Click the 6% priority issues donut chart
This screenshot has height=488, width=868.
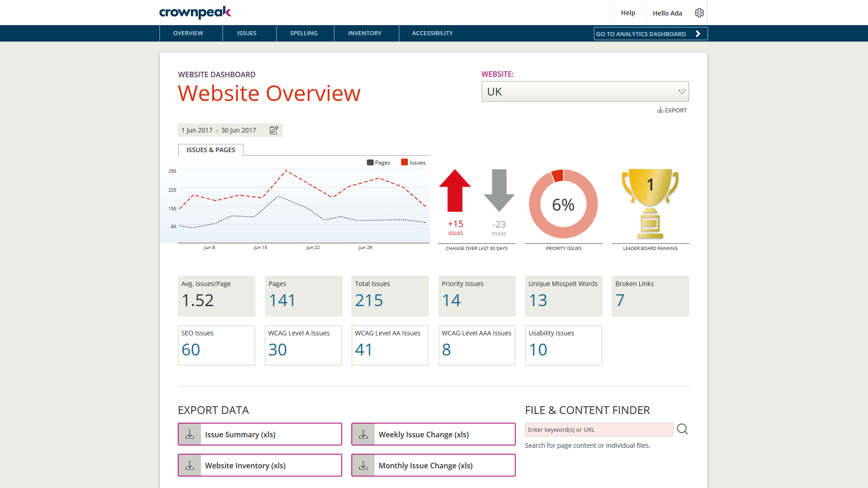563,204
